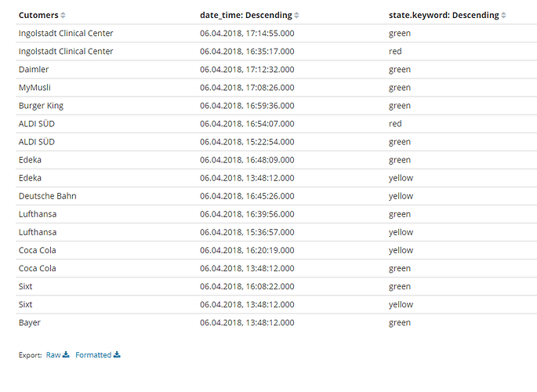Click the Bayer customer cell
Viewport: 537px width, 392px height.
(30, 322)
